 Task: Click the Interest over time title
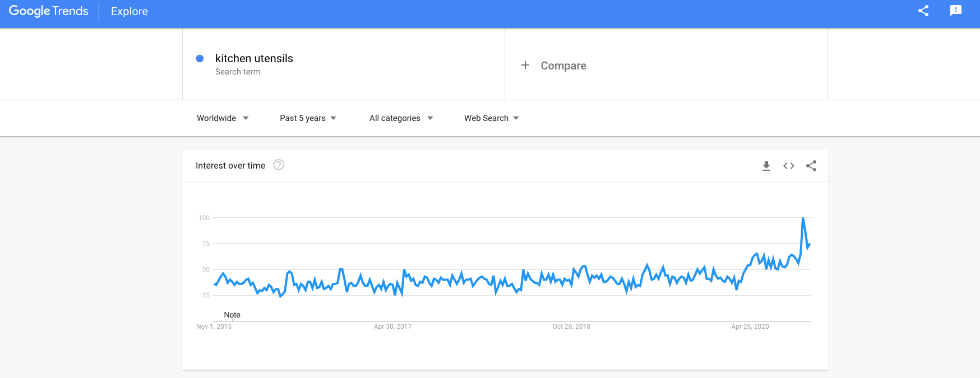[x=230, y=165]
